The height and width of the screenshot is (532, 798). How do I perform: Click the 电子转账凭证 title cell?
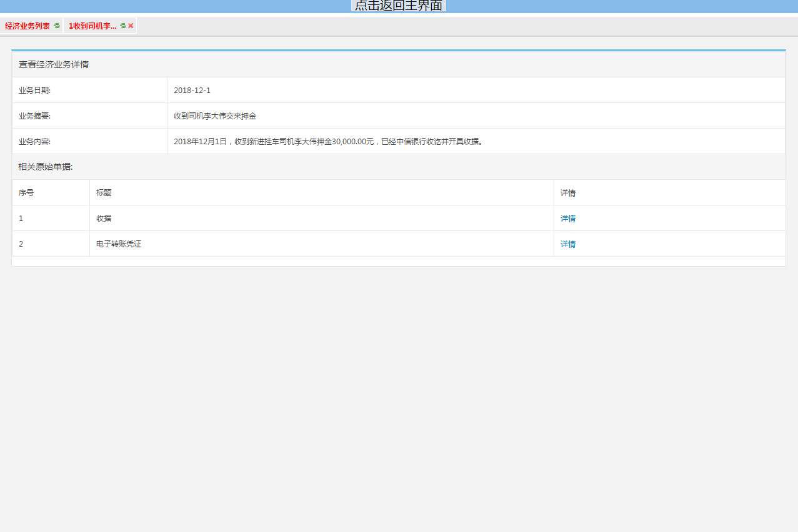(119, 244)
